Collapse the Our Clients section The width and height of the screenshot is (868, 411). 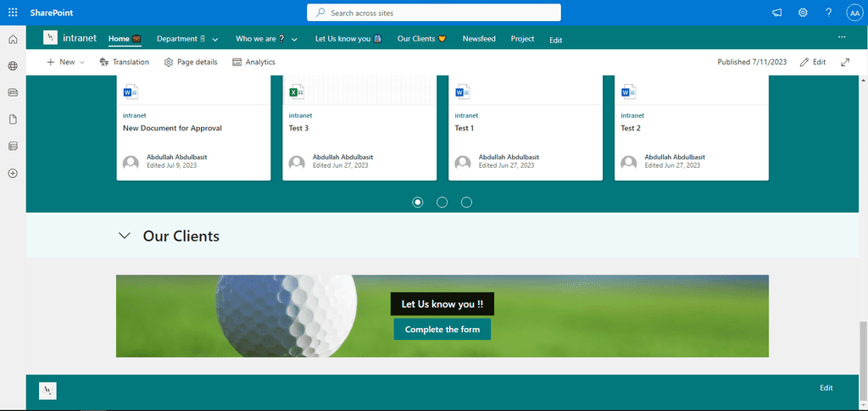[125, 236]
